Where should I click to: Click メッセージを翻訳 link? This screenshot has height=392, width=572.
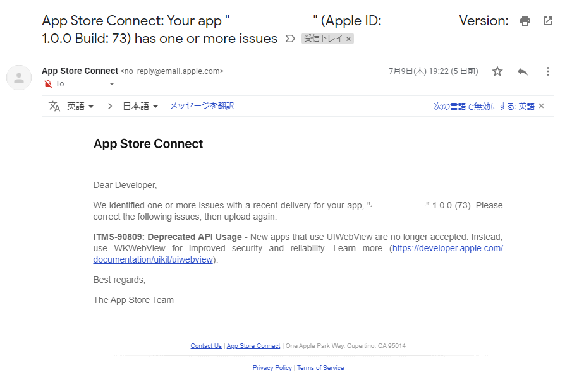click(202, 106)
